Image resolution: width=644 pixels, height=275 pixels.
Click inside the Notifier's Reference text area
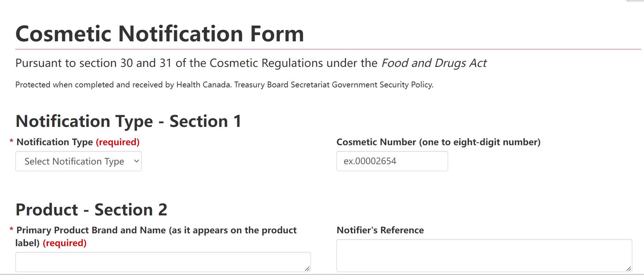click(484, 255)
